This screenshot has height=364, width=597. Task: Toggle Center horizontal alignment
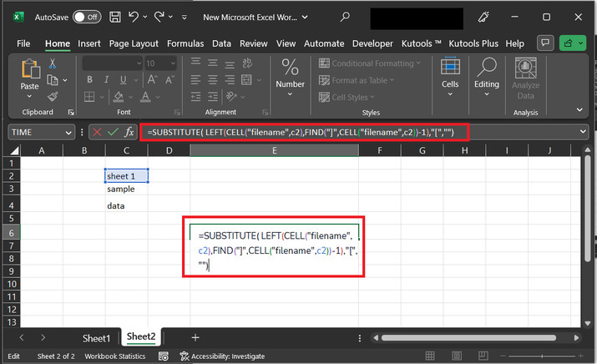[213, 80]
